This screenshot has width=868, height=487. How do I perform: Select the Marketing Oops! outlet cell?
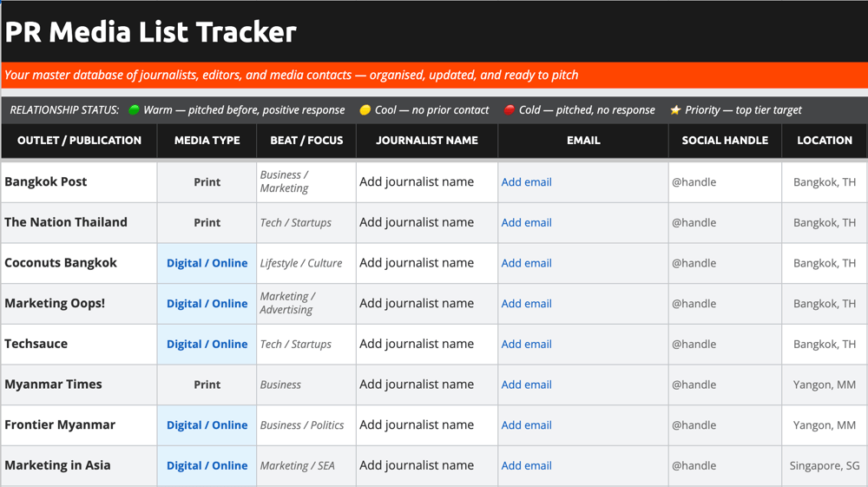pyautogui.click(x=79, y=303)
